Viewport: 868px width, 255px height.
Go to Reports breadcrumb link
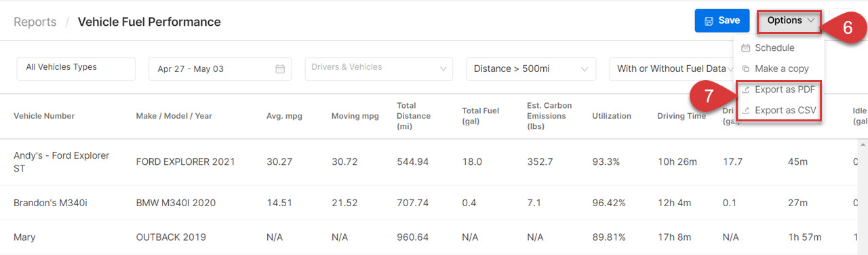pos(35,22)
